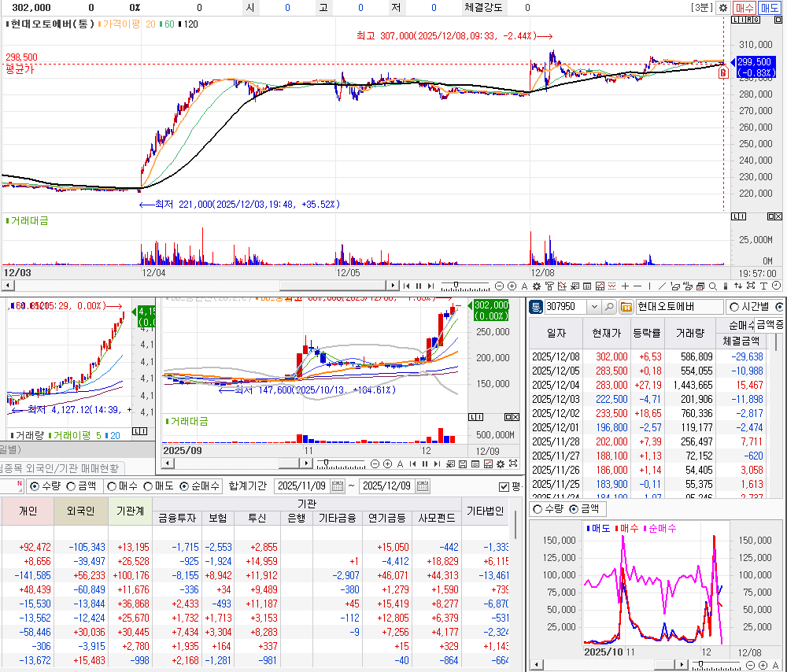This screenshot has height=672, width=787.
Task: Click the 기관계 column header
Action: point(130,511)
